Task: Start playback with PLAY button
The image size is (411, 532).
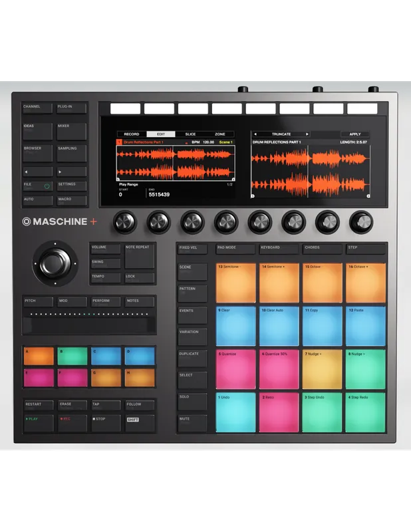Action: 39,423
